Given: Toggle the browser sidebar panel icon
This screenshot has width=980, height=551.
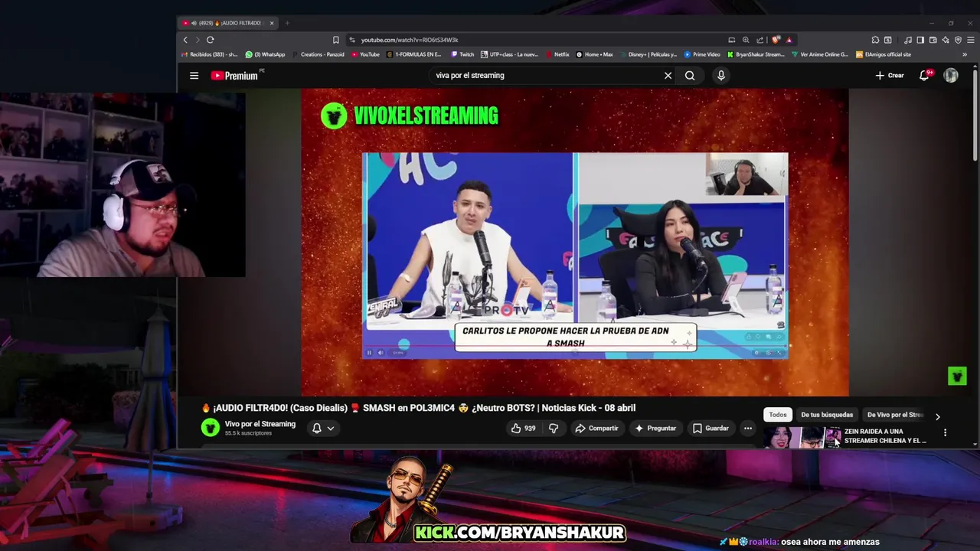Looking at the screenshot, I should [x=920, y=40].
